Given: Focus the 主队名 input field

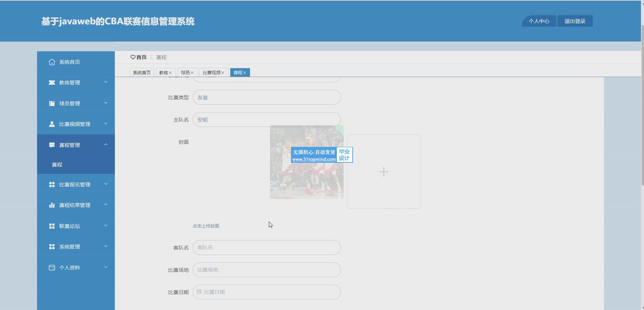Looking at the screenshot, I should click(x=266, y=120).
